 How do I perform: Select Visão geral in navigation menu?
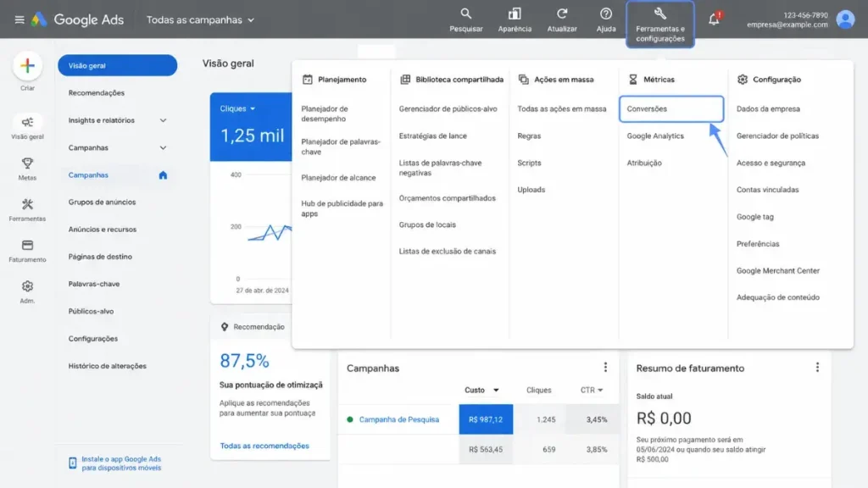pos(117,65)
